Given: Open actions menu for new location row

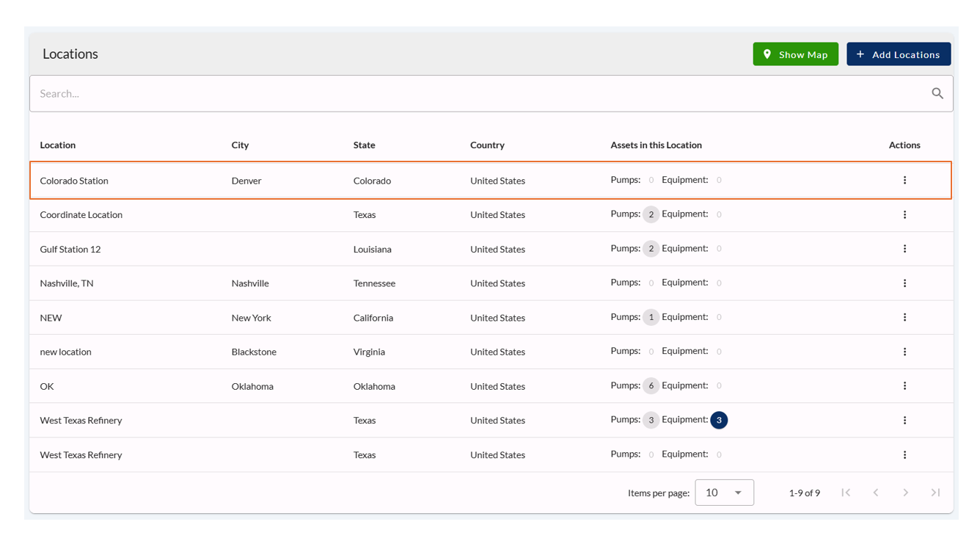Looking at the screenshot, I should click(904, 352).
